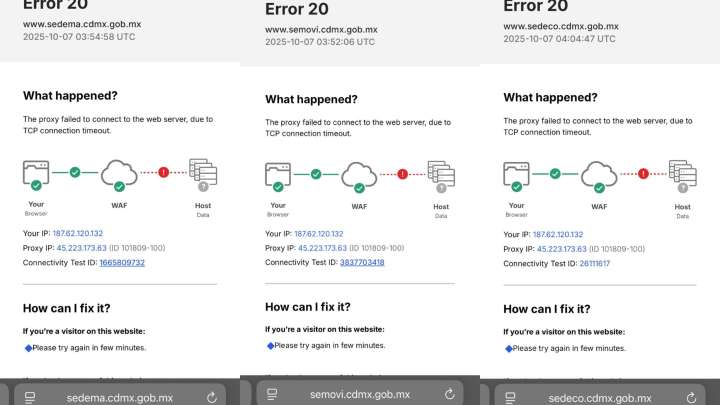Open Connectivity Test ID 1665809732 link
The image size is (720, 405).
click(x=117, y=263)
